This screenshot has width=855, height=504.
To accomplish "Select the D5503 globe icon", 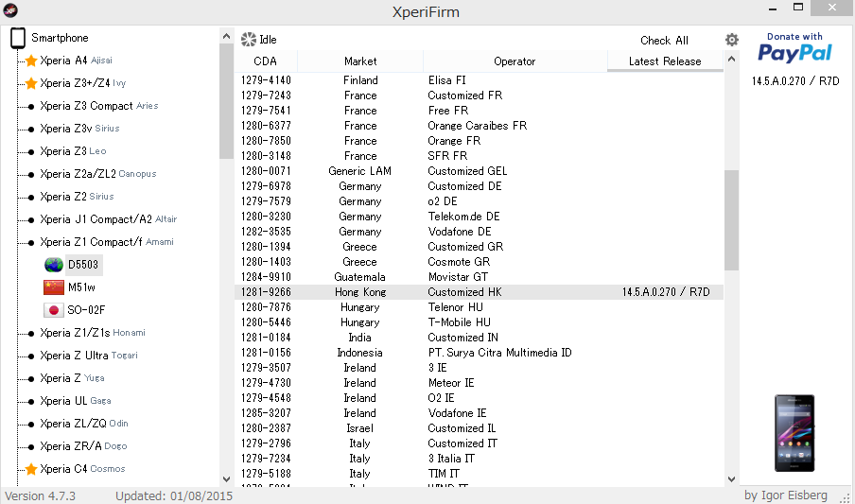I will (x=54, y=265).
